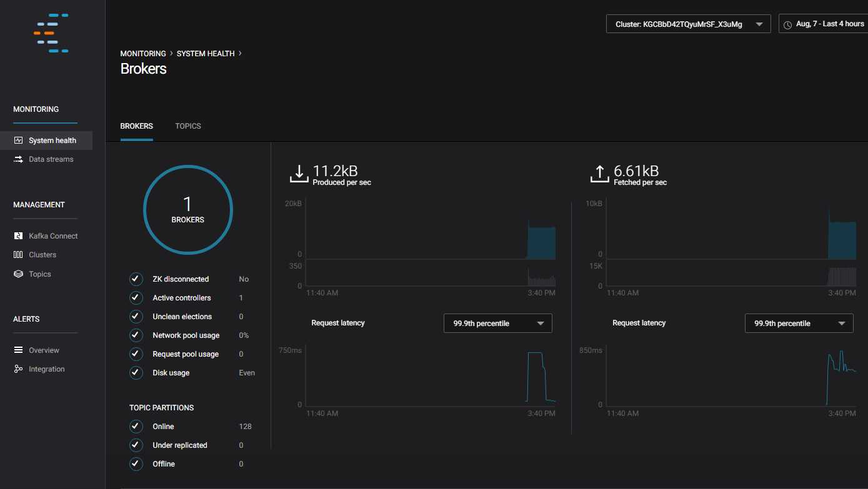868x489 pixels.
Task: Open the Aug 7 Last 4 hours time range
Action: (x=823, y=24)
